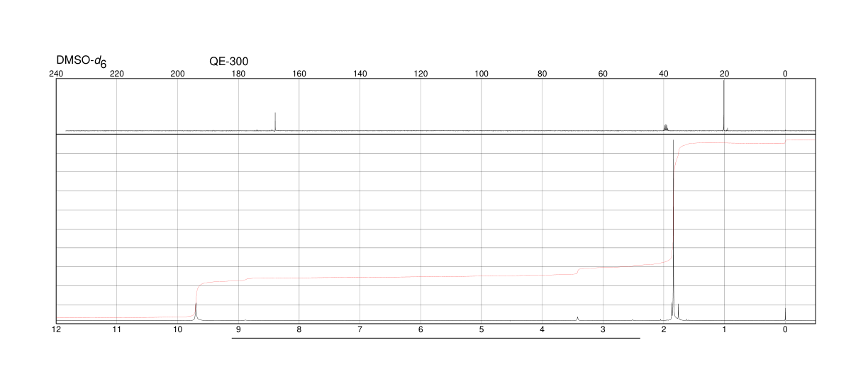The image size is (868, 374).
Task: Select the 200 tick label on carbon axis
Action: (x=178, y=74)
